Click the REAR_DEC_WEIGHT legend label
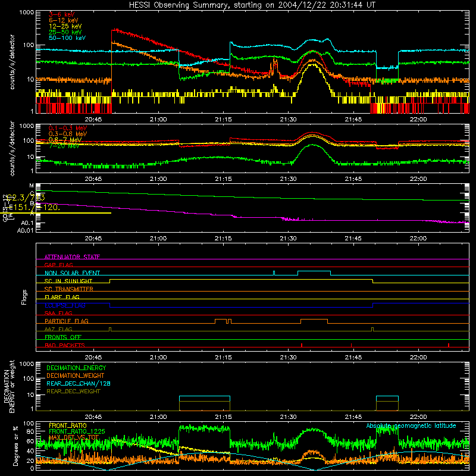476x476 pixels. point(73,392)
